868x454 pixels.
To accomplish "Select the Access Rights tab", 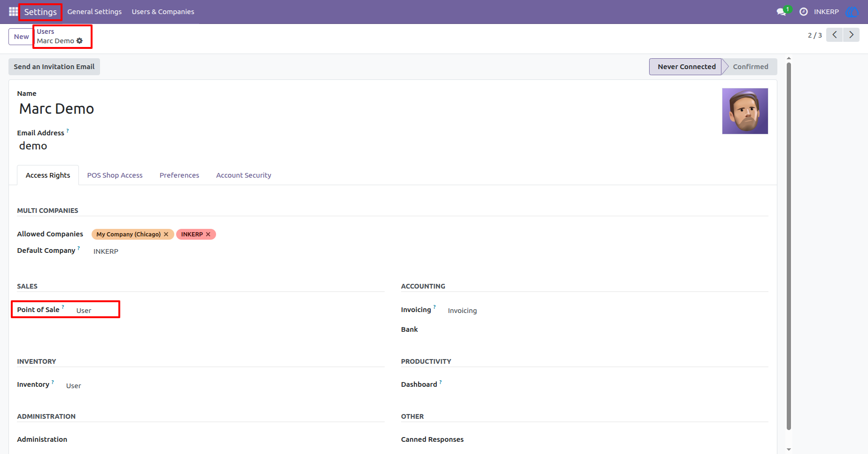I will [x=48, y=175].
